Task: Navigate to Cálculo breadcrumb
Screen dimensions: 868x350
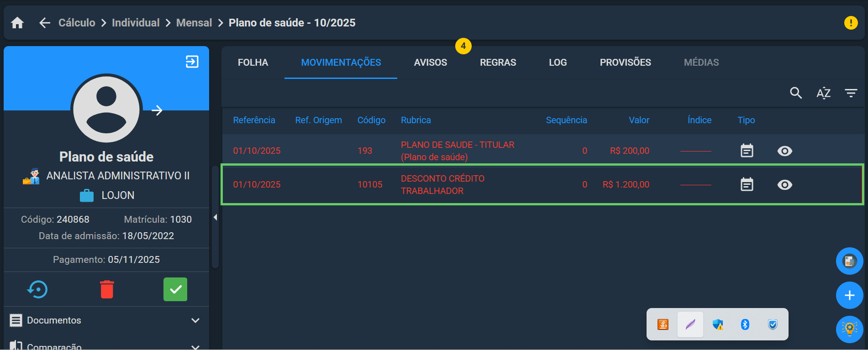Action: click(77, 23)
